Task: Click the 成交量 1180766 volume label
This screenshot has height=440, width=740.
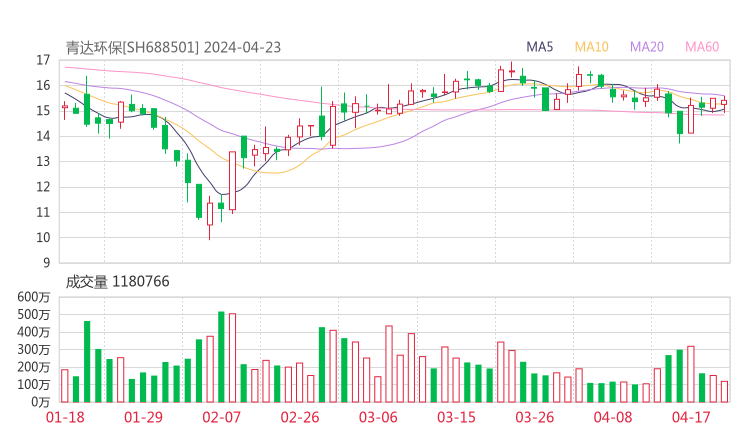Action: coord(117,282)
